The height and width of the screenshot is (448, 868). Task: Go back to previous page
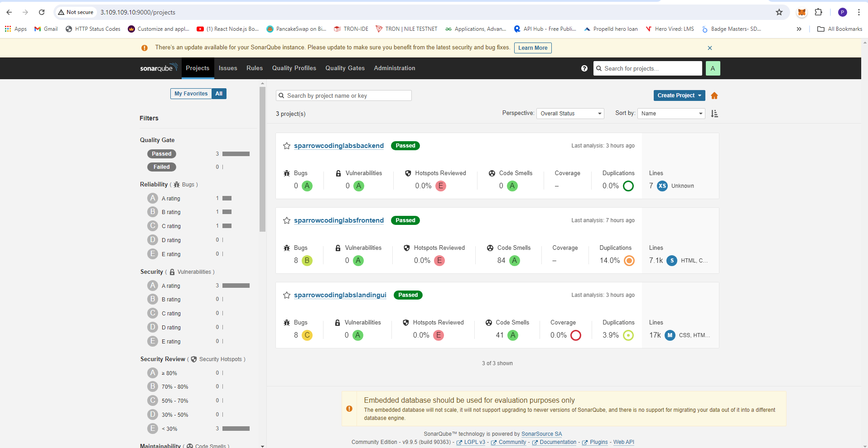pyautogui.click(x=9, y=12)
